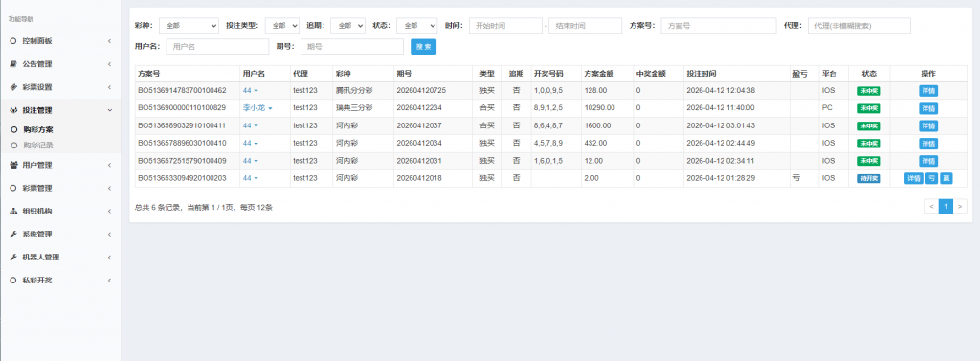Click bet time 2026-04-12 02:44:49
The width and height of the screenshot is (980, 361).
click(x=721, y=144)
